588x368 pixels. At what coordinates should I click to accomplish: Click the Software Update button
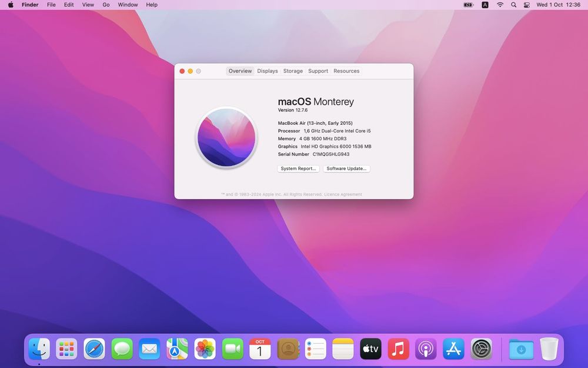click(x=346, y=168)
